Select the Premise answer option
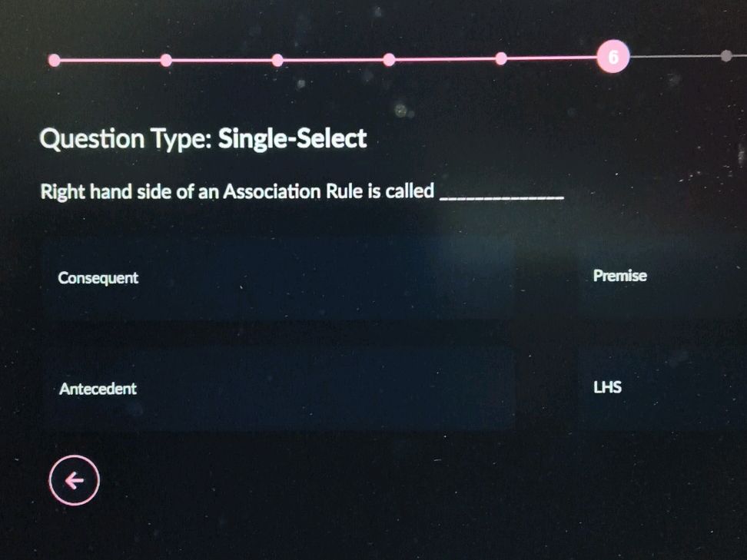Screen dimensions: 747x560 [x=619, y=275]
